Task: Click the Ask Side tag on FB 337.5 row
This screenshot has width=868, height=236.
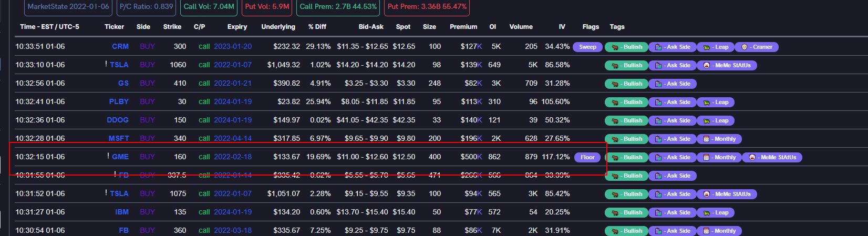Action: [x=673, y=176]
